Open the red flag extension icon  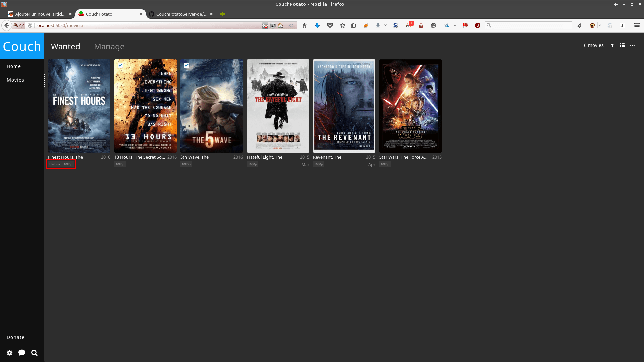pos(465,25)
